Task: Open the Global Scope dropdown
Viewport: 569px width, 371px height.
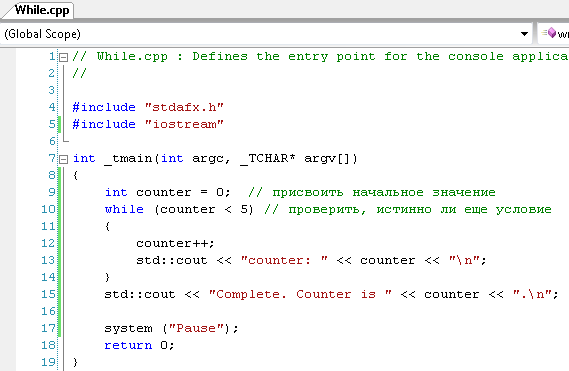Action: 524,34
